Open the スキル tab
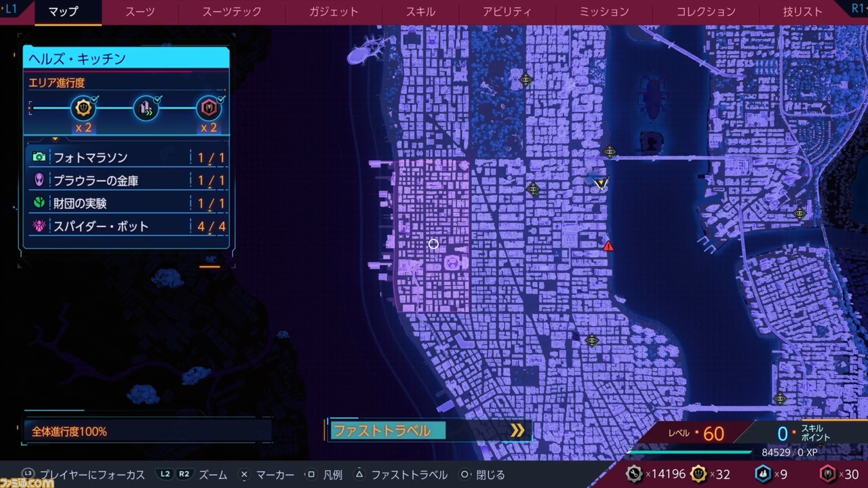This screenshot has width=868, height=488. click(x=420, y=12)
